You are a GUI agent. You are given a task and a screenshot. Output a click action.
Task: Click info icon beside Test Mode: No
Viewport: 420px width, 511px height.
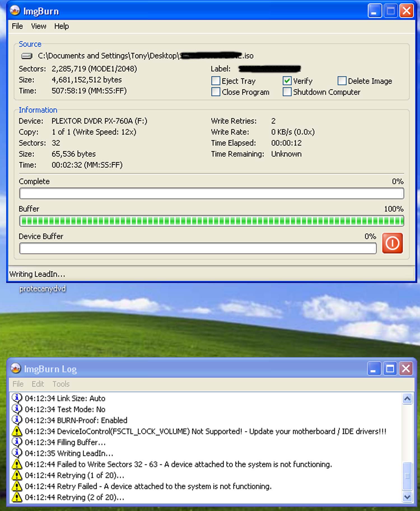coord(17,409)
